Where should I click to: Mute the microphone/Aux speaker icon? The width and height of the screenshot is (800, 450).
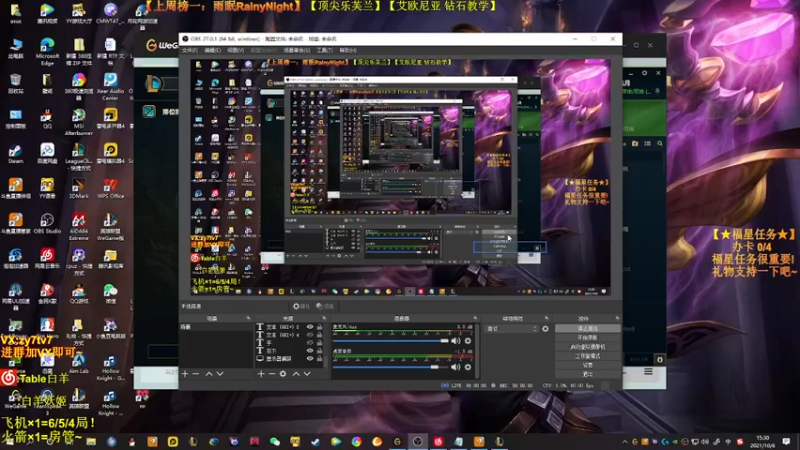click(456, 341)
